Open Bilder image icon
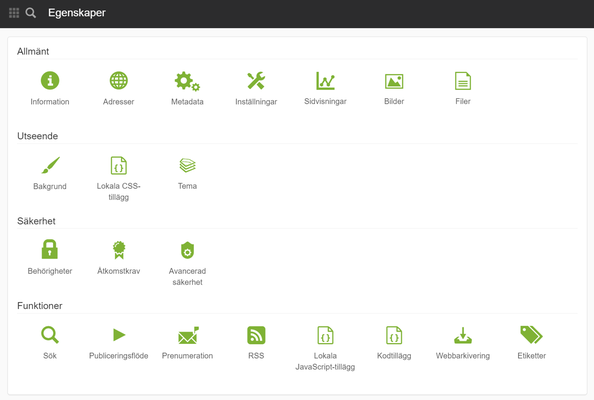 pos(394,81)
